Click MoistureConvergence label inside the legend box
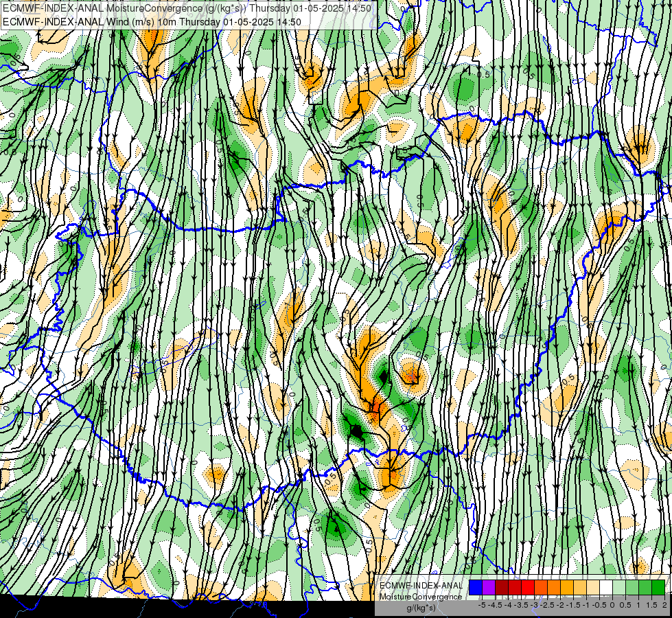 pyautogui.click(x=421, y=597)
